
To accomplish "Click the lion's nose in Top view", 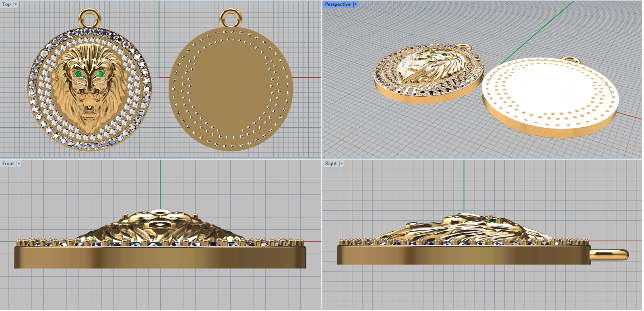I will [x=89, y=93].
